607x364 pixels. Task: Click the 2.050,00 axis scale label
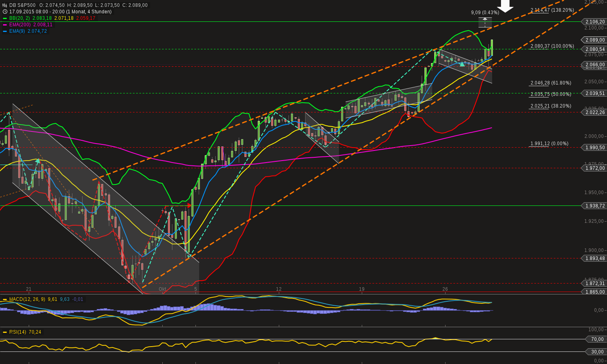(x=594, y=82)
